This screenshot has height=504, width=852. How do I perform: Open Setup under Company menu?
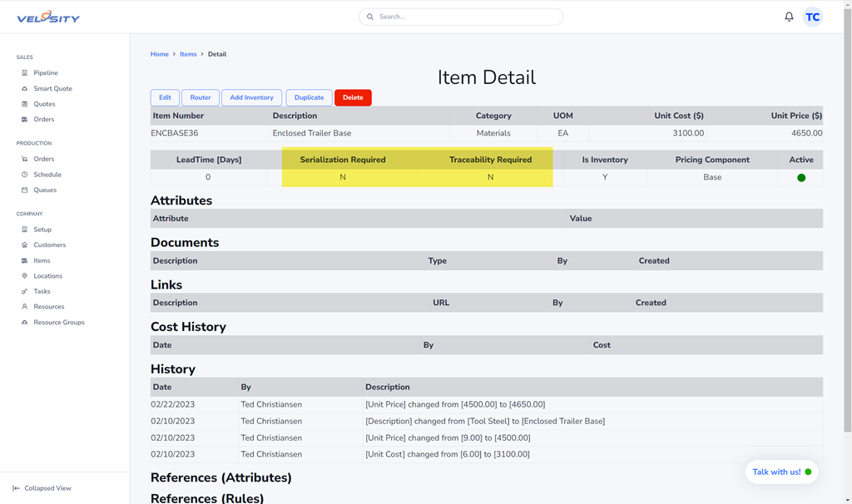tap(42, 230)
